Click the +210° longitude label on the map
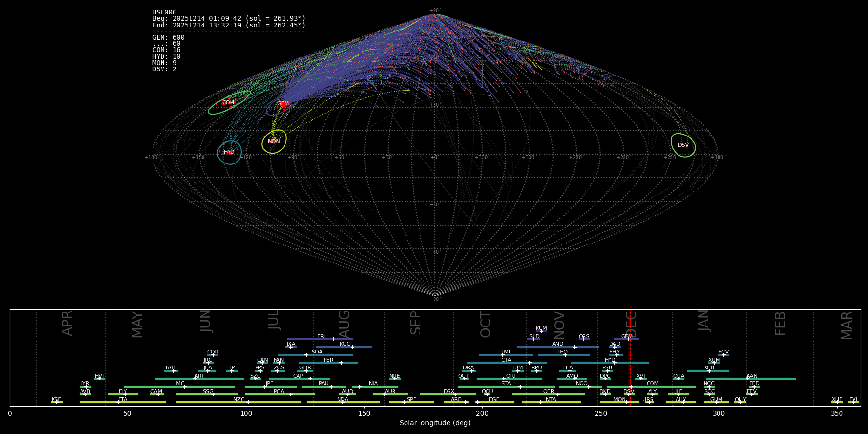868x434 pixels. click(670, 158)
